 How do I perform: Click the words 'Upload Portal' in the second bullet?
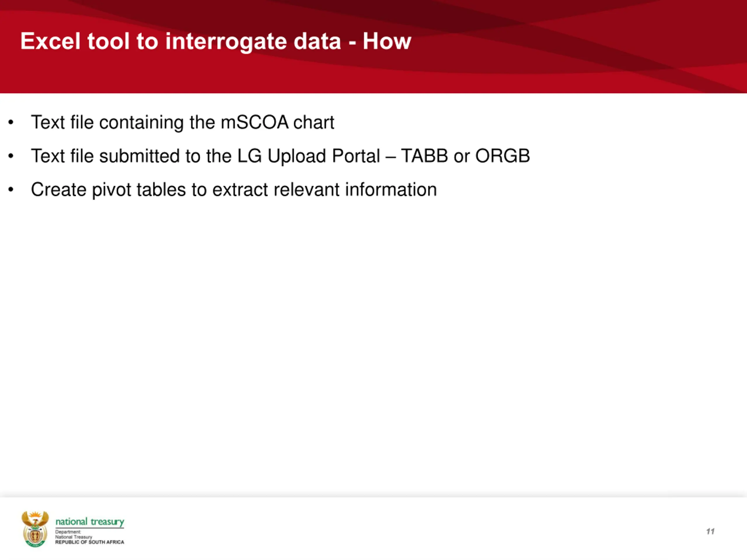pyautogui.click(x=324, y=157)
